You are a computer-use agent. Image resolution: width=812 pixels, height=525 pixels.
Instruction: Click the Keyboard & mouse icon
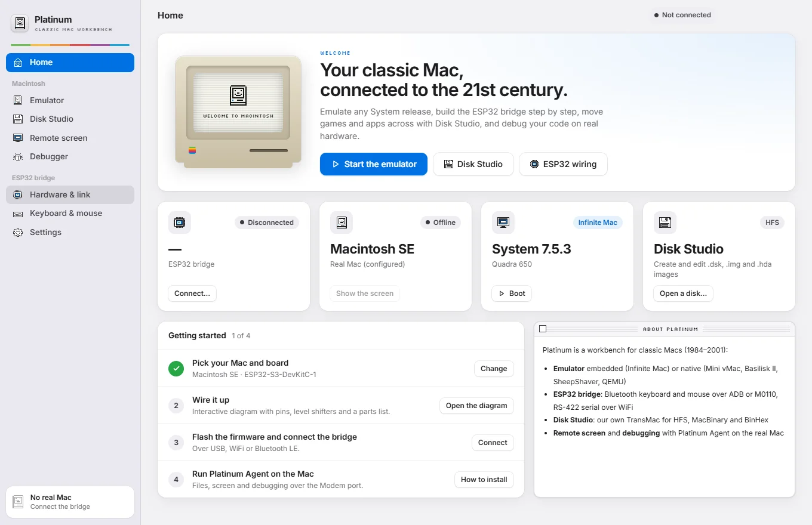tap(18, 213)
